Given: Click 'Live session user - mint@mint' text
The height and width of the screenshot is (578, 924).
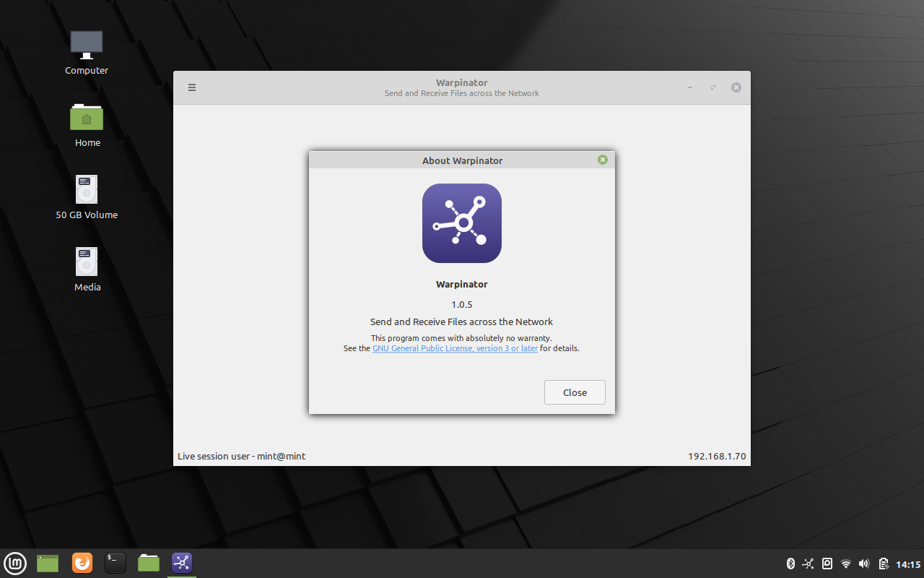Looking at the screenshot, I should pos(242,456).
